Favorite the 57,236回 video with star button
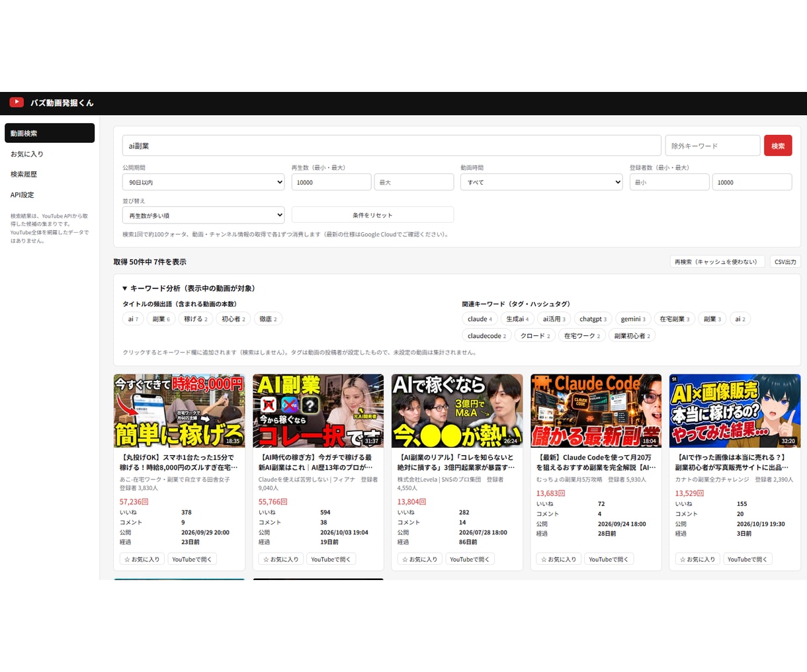Viewport: 807px width, 672px height. 142,559
